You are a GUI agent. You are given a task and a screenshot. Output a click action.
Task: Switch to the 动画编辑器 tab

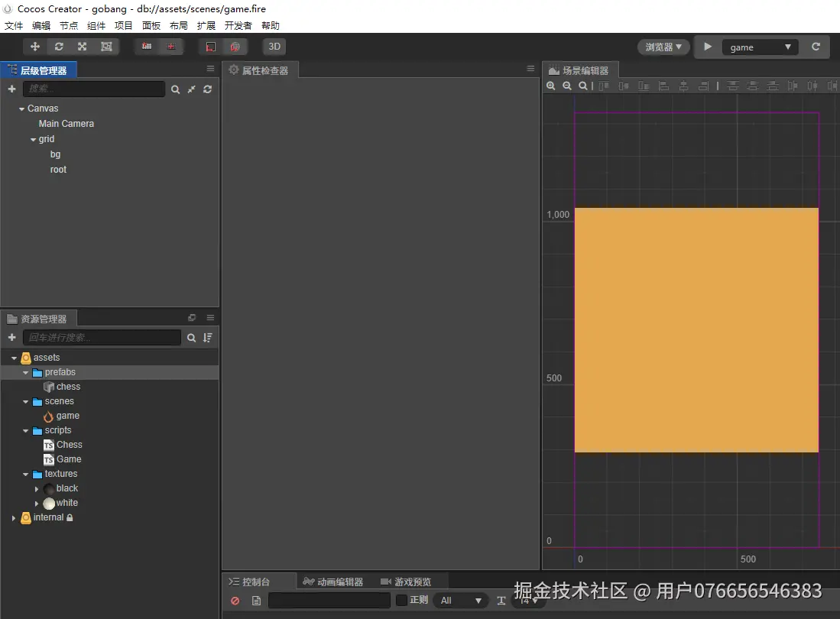point(341,581)
